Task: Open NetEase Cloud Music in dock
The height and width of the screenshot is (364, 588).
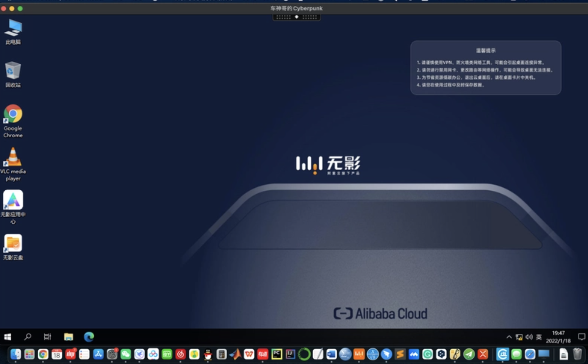Action: click(180, 354)
